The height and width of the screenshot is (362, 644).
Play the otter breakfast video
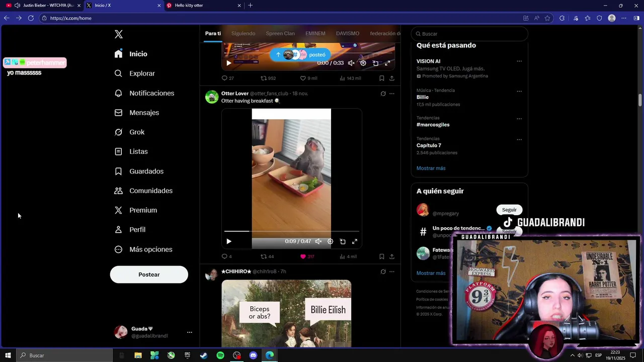tap(229, 241)
